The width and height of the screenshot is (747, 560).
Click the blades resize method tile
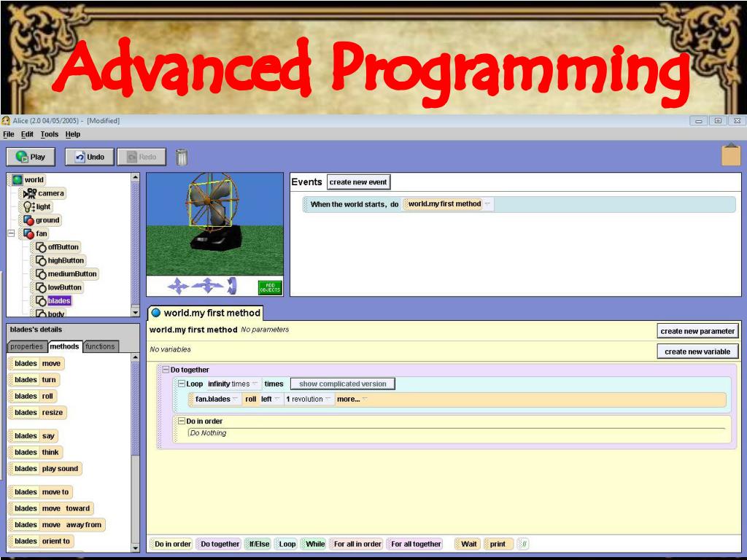pyautogui.click(x=38, y=413)
